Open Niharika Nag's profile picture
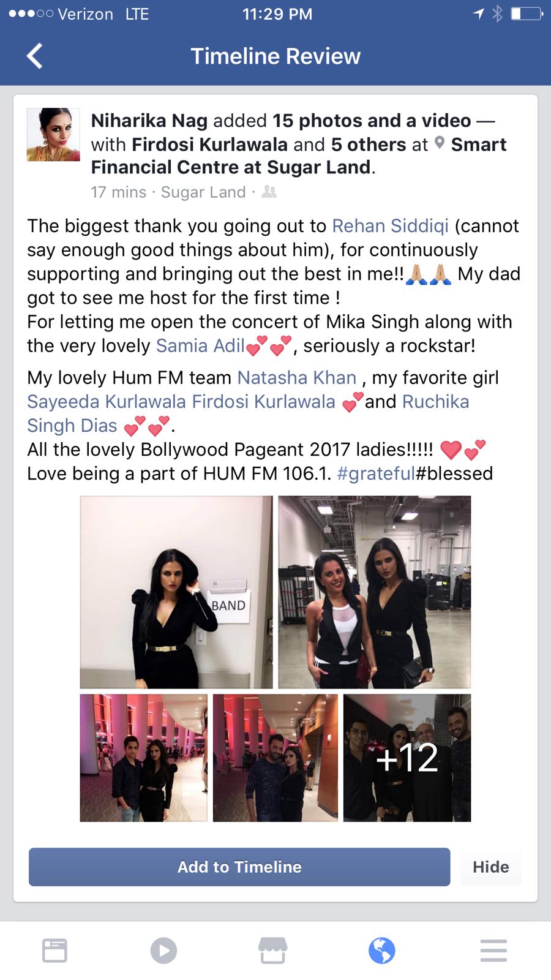The image size is (551, 980). [x=53, y=135]
